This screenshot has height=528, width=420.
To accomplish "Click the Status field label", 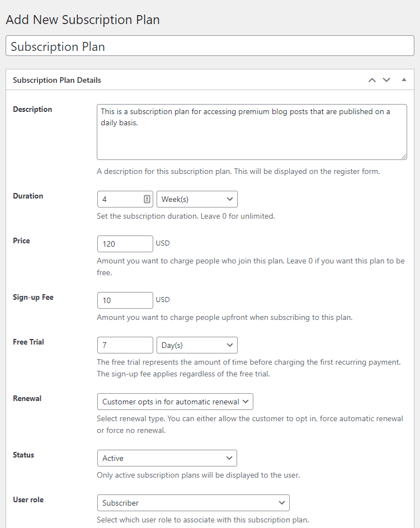I will click(23, 455).
